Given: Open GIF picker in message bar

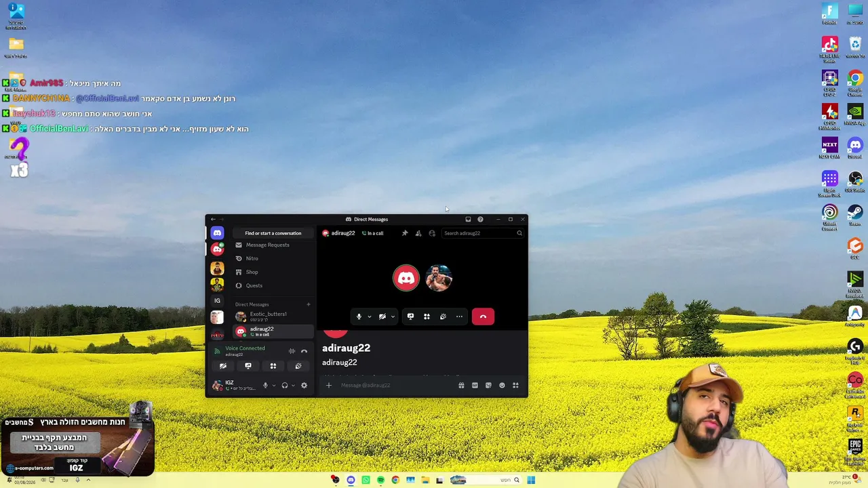Looking at the screenshot, I should (475, 386).
